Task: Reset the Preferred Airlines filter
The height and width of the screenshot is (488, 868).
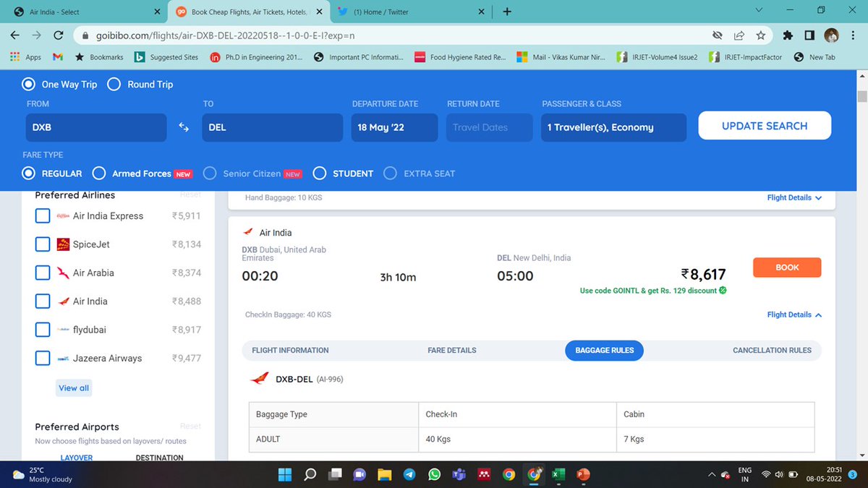Action: [x=190, y=195]
